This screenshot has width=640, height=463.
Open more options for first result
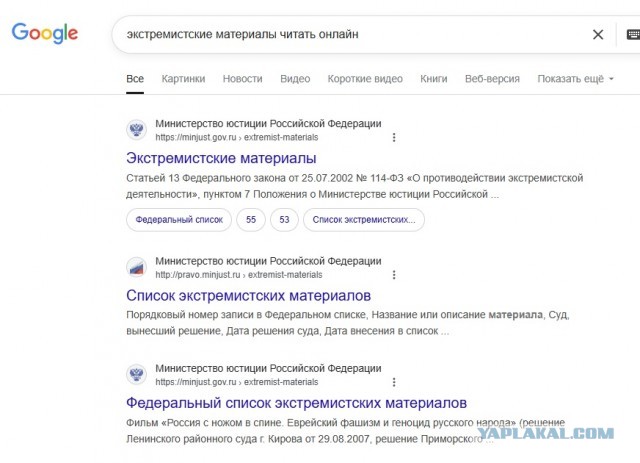pyautogui.click(x=394, y=138)
